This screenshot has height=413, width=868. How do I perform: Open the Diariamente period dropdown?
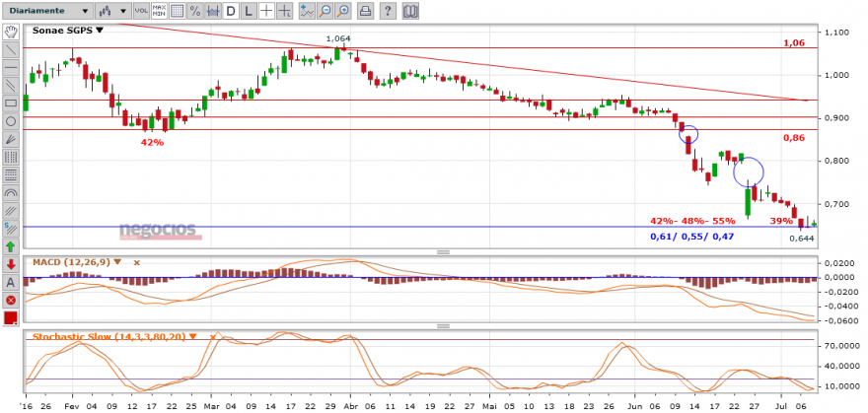coord(47,10)
